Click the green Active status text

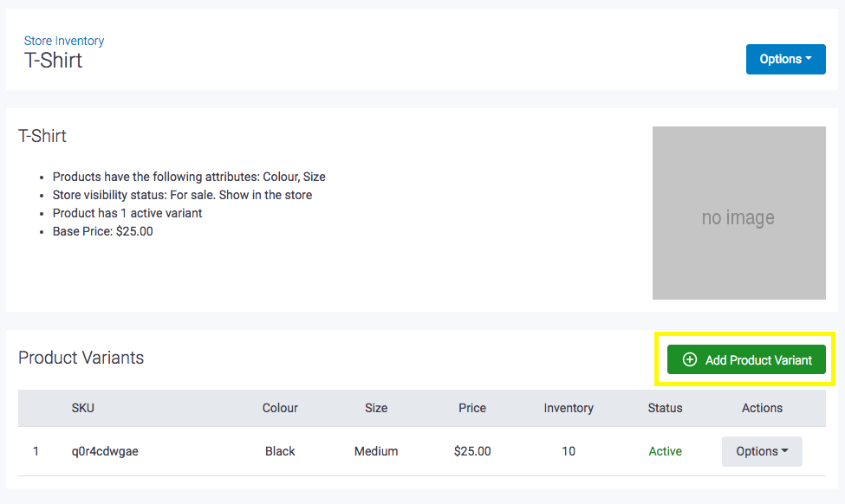(x=665, y=451)
